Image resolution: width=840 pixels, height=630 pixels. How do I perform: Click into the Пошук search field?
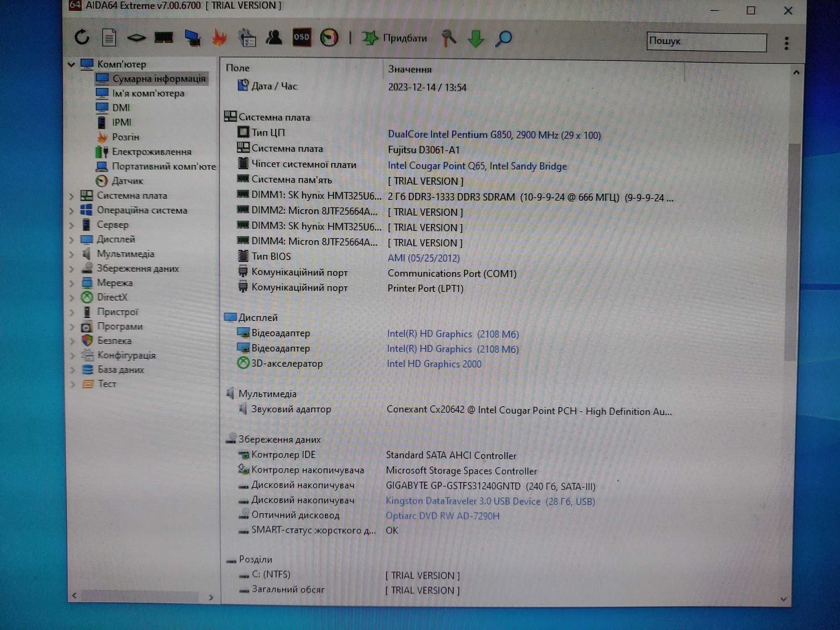[706, 42]
